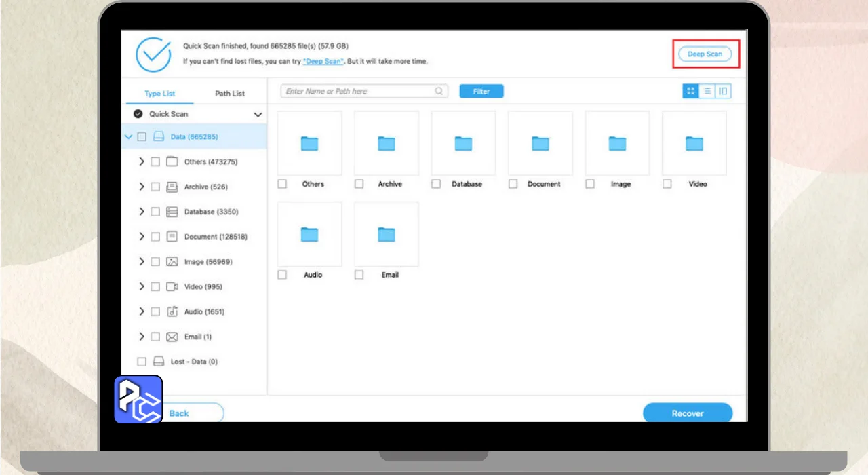Open the Image folder icon
This screenshot has height=475, width=868.
pos(617,143)
